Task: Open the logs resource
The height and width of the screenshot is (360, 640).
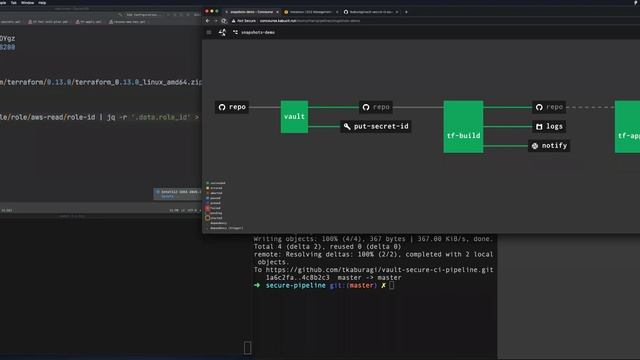Action: click(x=549, y=126)
